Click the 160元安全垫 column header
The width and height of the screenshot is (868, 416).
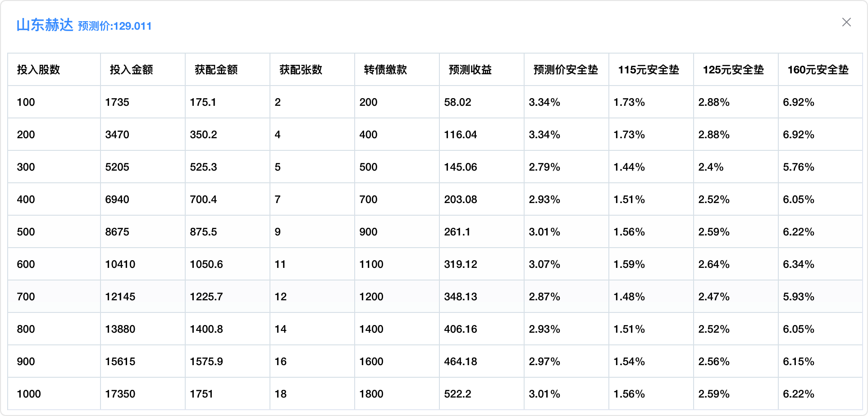pos(818,70)
